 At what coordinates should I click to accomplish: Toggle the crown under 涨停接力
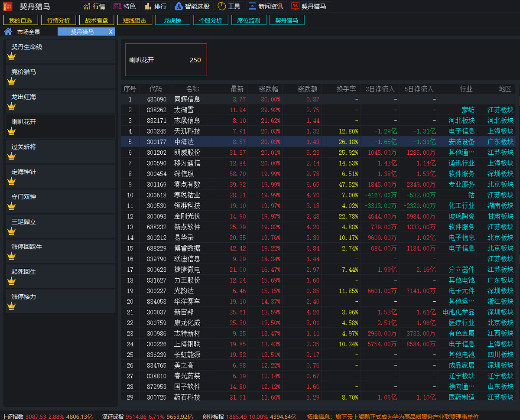click(x=11, y=305)
